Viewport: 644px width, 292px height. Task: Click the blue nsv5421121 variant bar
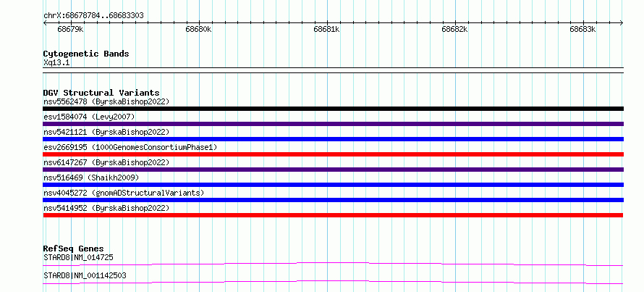(x=333, y=139)
